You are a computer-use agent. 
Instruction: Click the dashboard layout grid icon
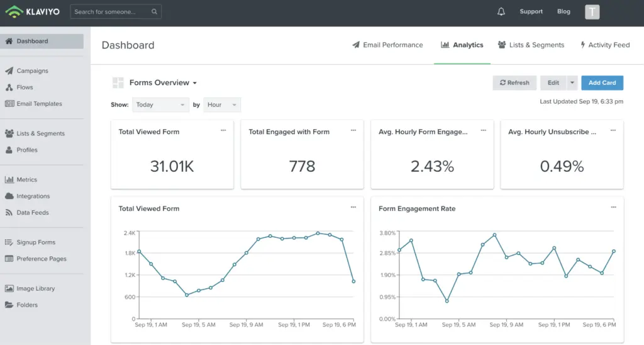coord(118,83)
